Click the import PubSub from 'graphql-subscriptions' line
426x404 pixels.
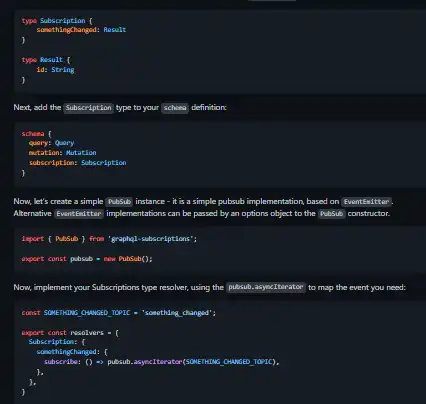click(109, 239)
